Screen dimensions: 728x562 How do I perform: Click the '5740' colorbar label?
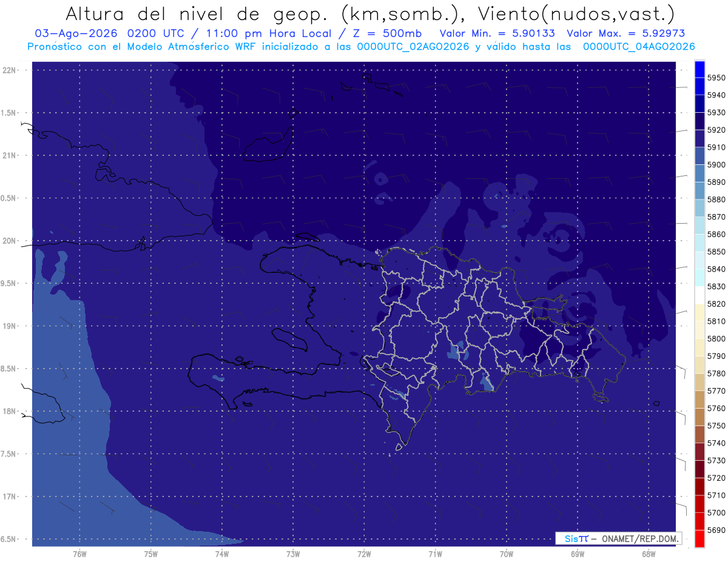click(716, 443)
